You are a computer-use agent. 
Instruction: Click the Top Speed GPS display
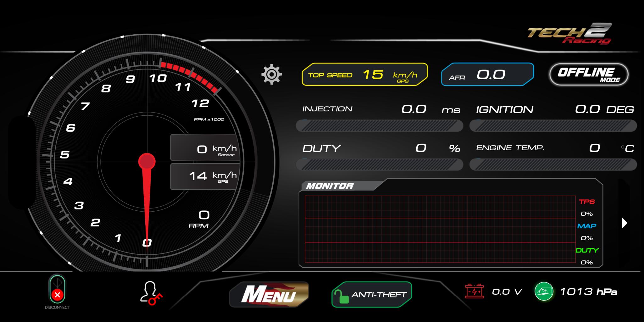[365, 75]
